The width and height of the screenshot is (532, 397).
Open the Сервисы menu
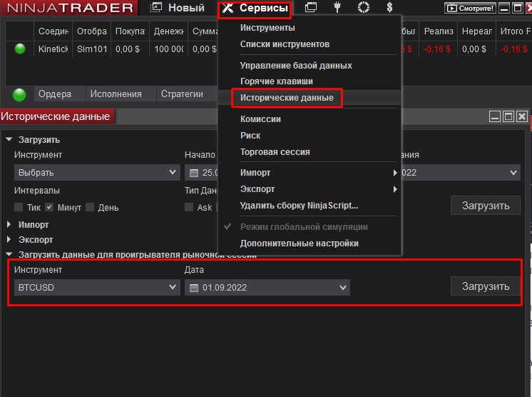point(255,8)
